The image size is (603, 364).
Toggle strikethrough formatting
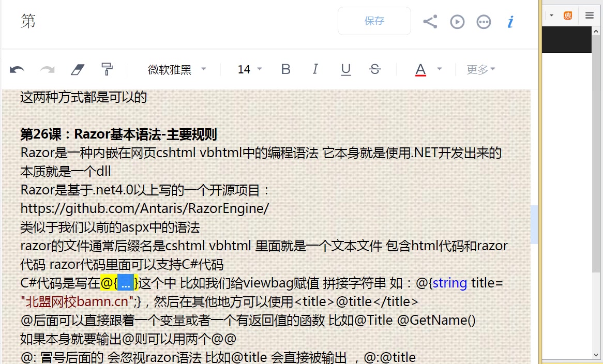(x=374, y=69)
